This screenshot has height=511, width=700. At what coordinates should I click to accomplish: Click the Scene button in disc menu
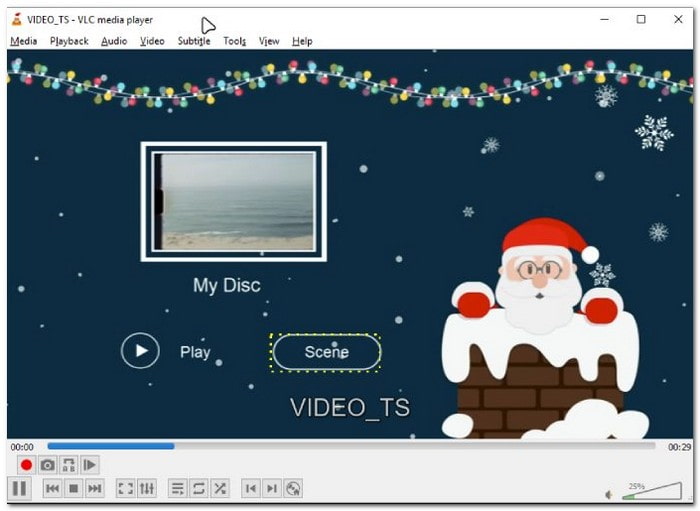326,352
